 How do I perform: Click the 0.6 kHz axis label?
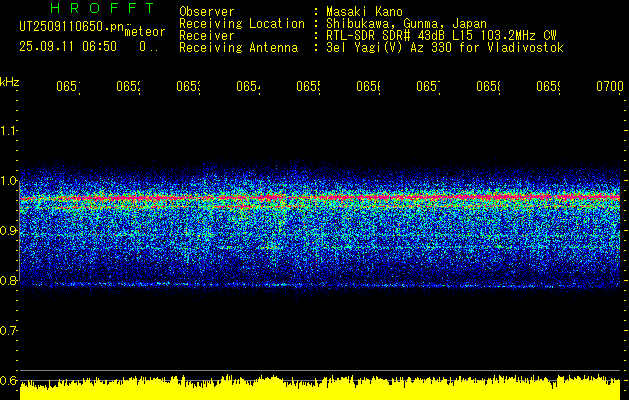(x=8, y=380)
